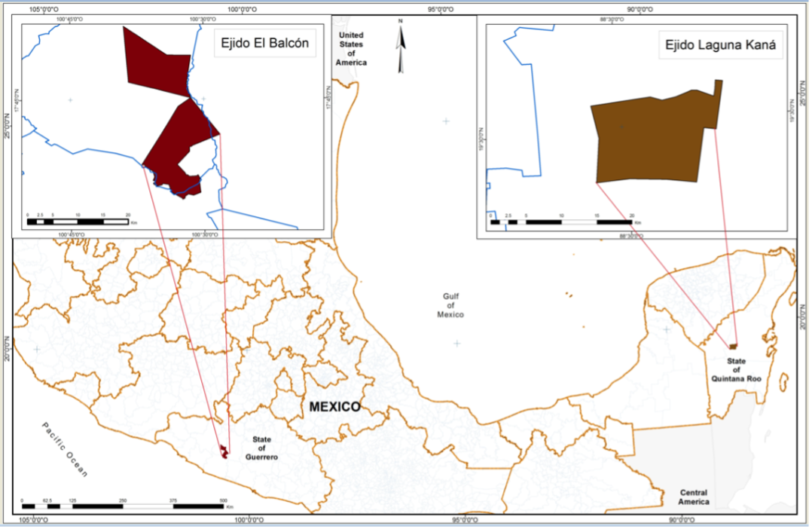Click the bold MEXICO country label
Viewport: 812px width, 529px height.
pos(335,407)
